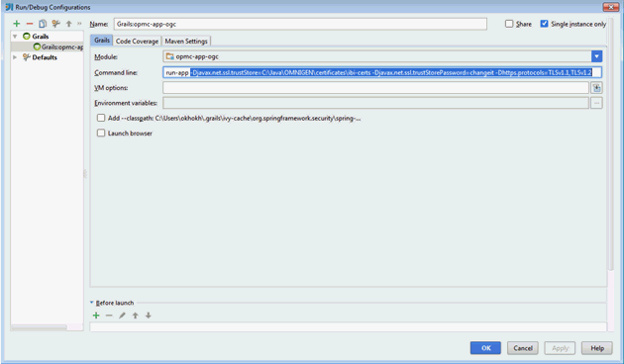Collapse the Grails tree node
This screenshot has height=364, width=624.
pyautogui.click(x=15, y=37)
